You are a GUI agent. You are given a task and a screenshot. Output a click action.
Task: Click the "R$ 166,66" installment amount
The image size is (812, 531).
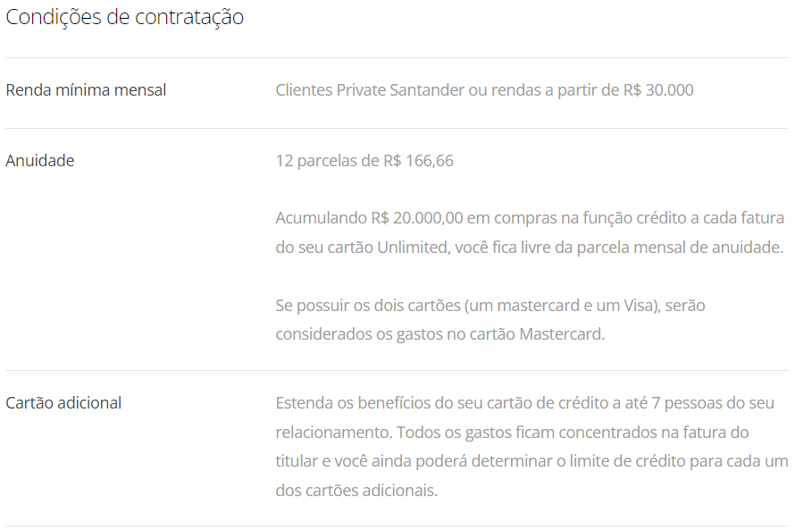click(x=418, y=161)
